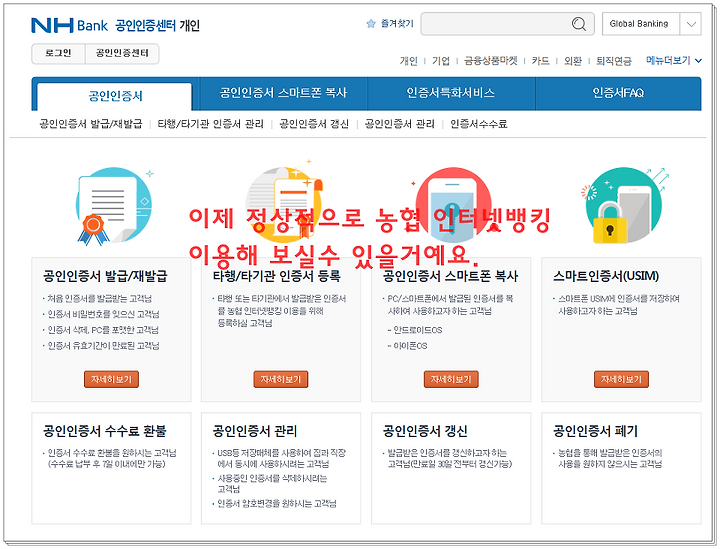Open the 공인인증서 관리 card heading
The height and width of the screenshot is (549, 720).
point(255,431)
